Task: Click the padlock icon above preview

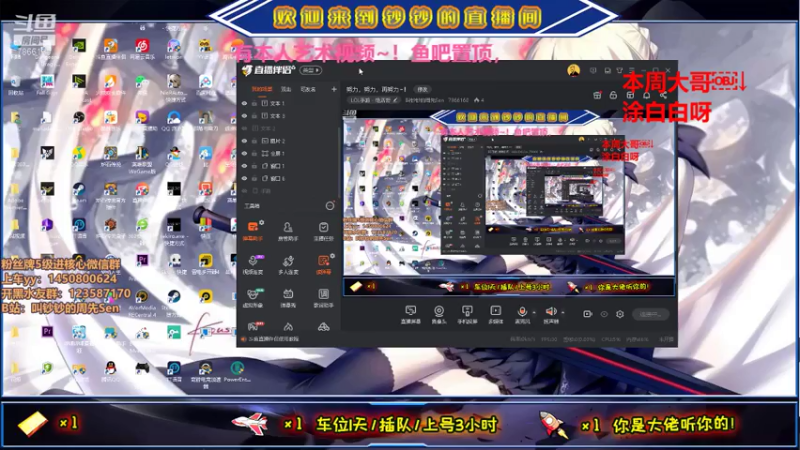Action: click(x=613, y=95)
